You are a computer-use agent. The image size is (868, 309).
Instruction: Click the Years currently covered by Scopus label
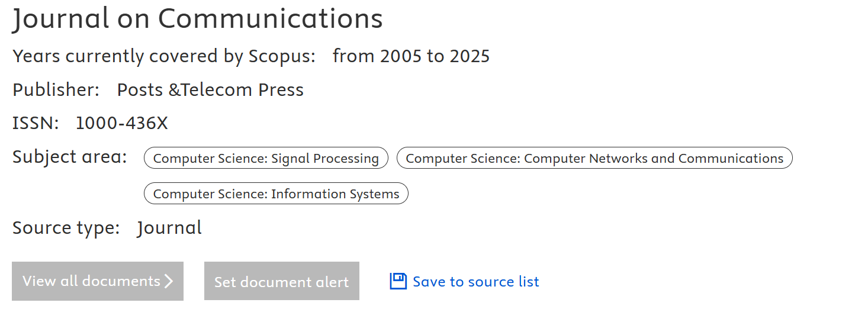(164, 56)
